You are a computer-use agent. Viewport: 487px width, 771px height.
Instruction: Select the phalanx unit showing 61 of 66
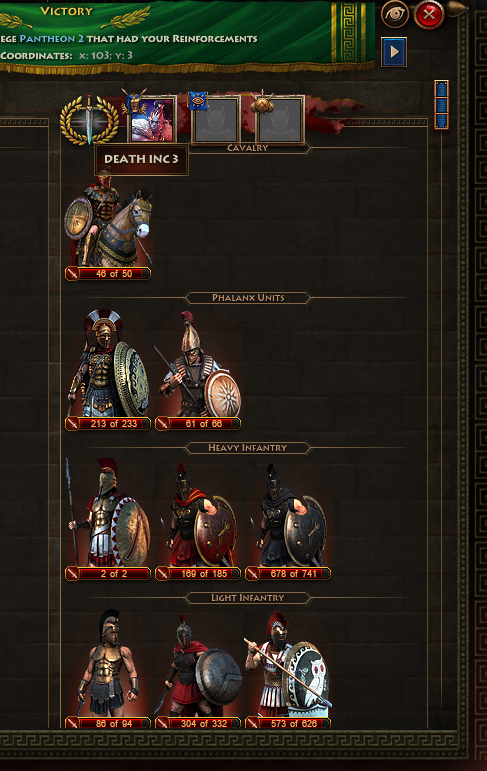[x=198, y=370]
